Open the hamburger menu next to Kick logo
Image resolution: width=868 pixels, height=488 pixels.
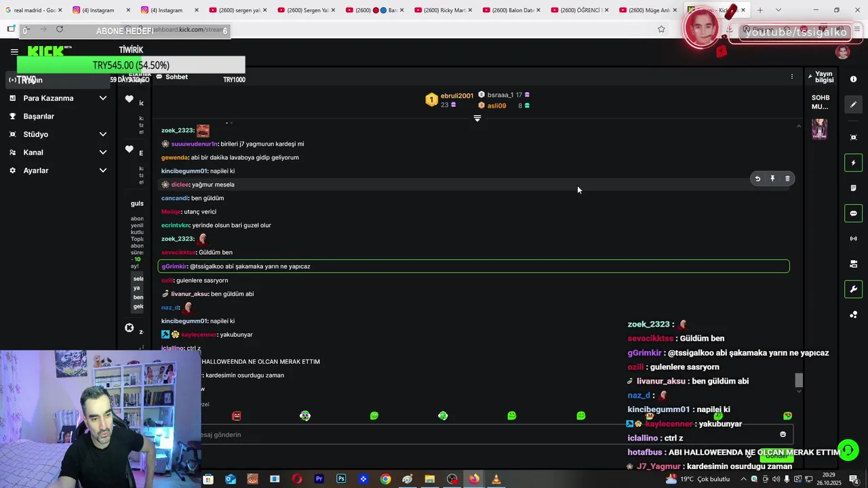pyautogui.click(x=14, y=52)
